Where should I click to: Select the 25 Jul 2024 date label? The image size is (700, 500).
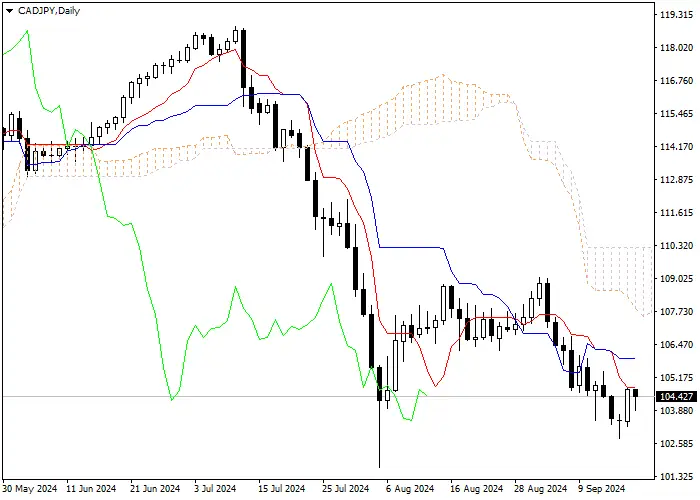[x=346, y=489]
